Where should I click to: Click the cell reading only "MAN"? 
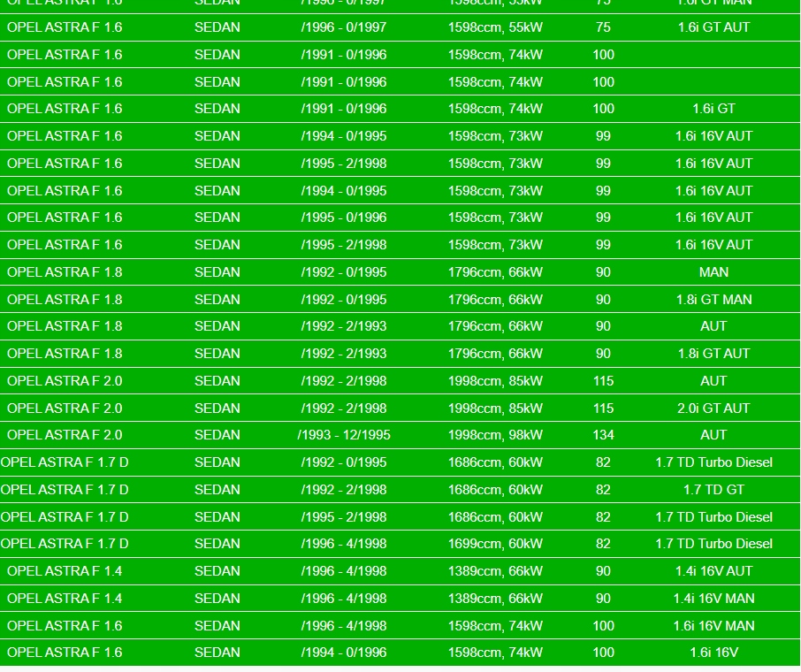pos(713,271)
